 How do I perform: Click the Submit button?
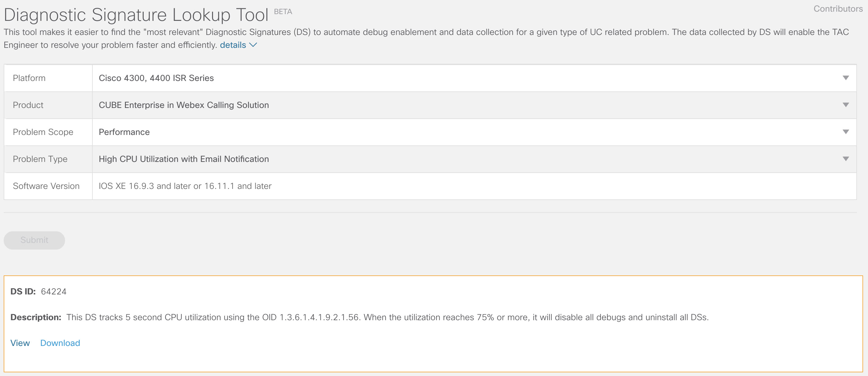pos(34,240)
